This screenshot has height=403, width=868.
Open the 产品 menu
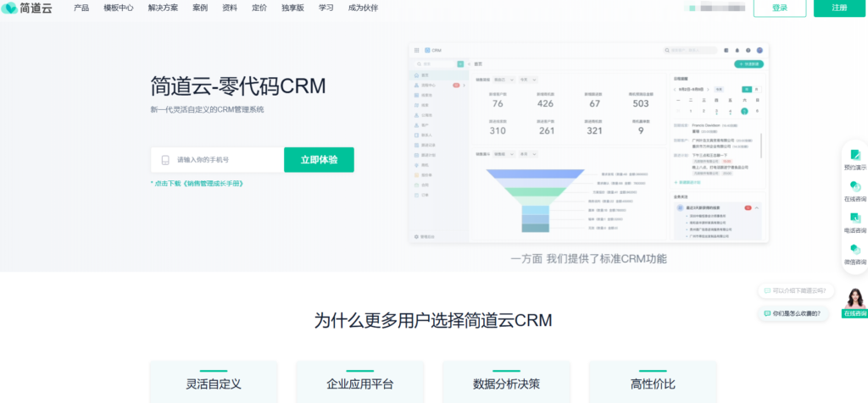[x=81, y=8]
